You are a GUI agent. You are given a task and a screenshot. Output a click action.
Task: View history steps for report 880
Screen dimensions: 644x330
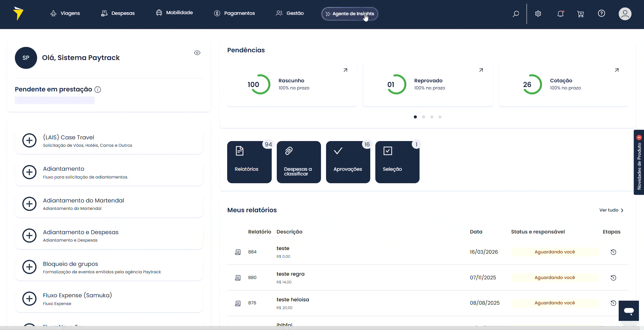click(613, 278)
